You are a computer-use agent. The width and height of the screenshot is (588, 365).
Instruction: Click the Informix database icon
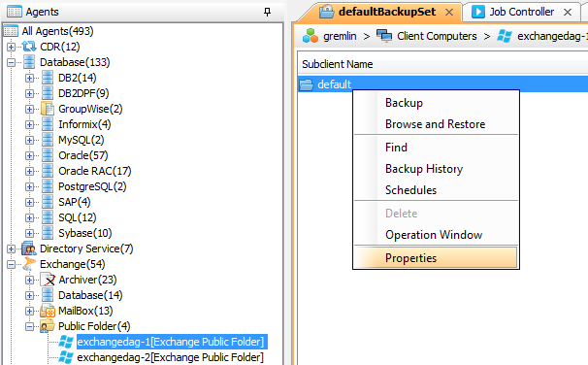[48, 124]
